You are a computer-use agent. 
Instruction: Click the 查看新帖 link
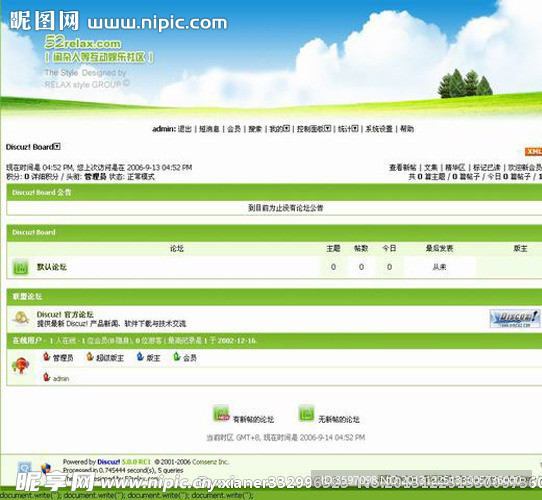403,168
